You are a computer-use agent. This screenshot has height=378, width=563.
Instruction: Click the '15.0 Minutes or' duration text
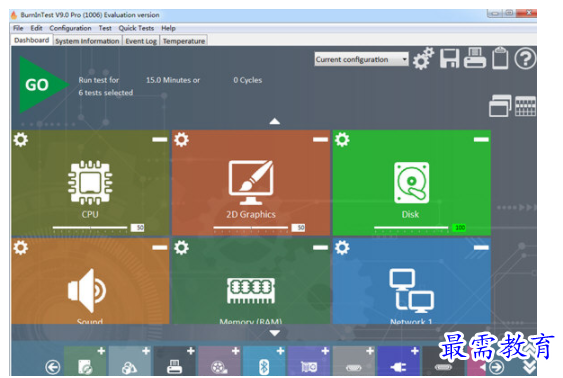tap(173, 80)
